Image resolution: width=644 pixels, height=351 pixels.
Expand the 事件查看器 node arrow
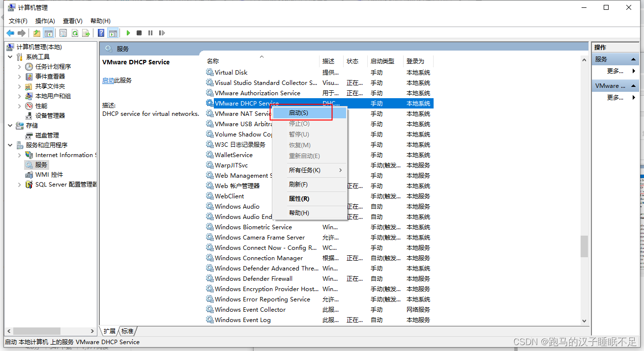pyautogui.click(x=20, y=76)
